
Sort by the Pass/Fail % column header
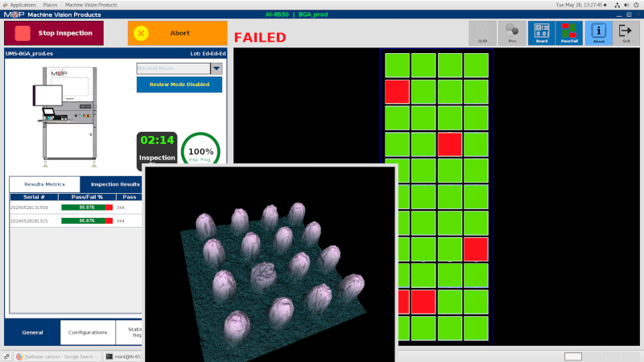87,197
